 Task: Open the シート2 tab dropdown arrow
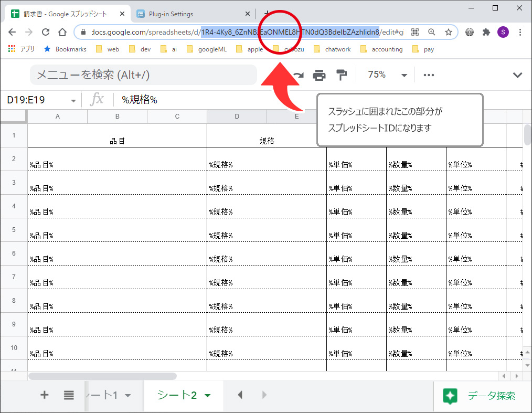[x=208, y=396]
